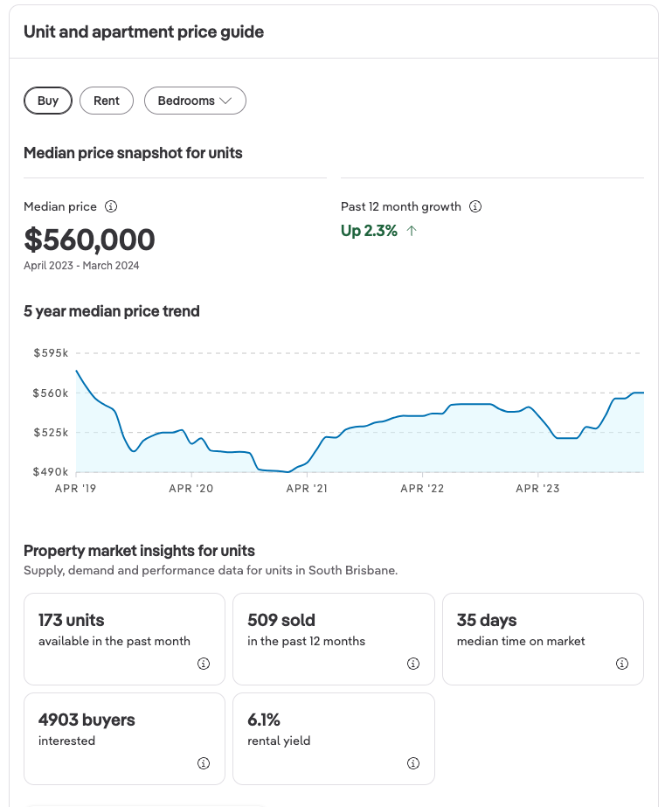672x807 pixels.
Task: Click the chevron arrow in Bedrooms filter
Action: click(x=225, y=101)
